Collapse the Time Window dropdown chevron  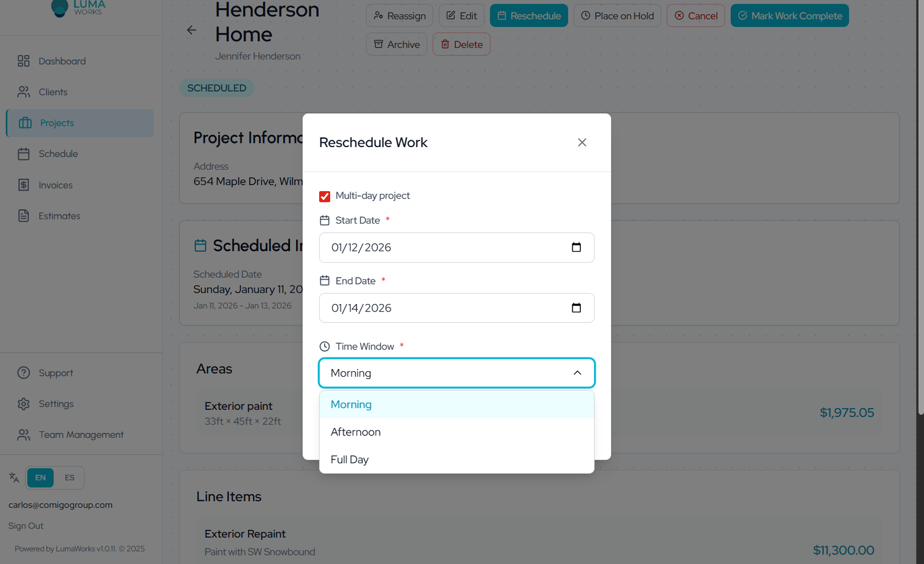577,373
